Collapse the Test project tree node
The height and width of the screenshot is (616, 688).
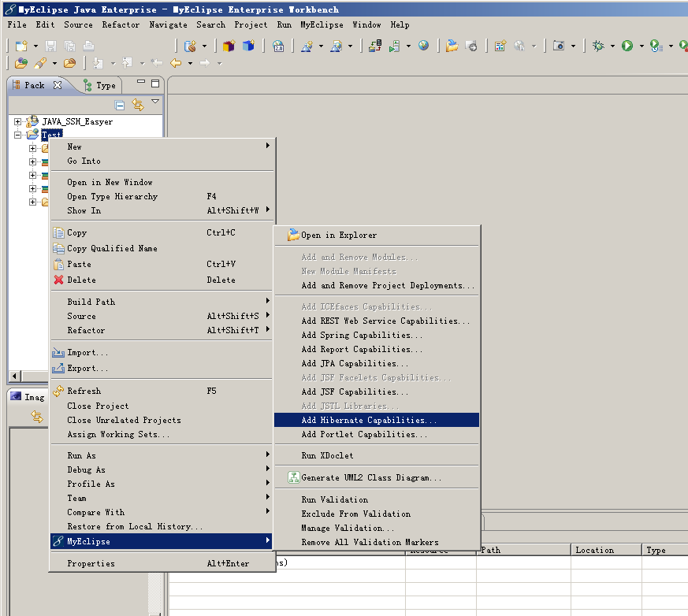pyautogui.click(x=18, y=135)
